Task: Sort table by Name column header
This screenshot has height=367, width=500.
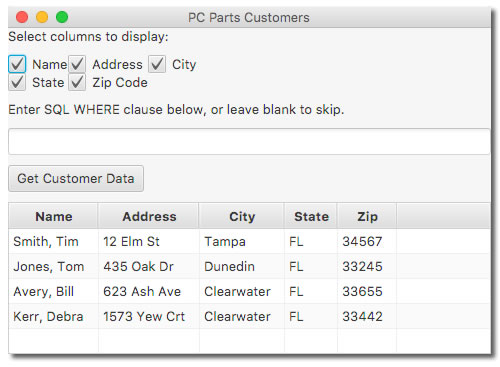Action: 53,216
